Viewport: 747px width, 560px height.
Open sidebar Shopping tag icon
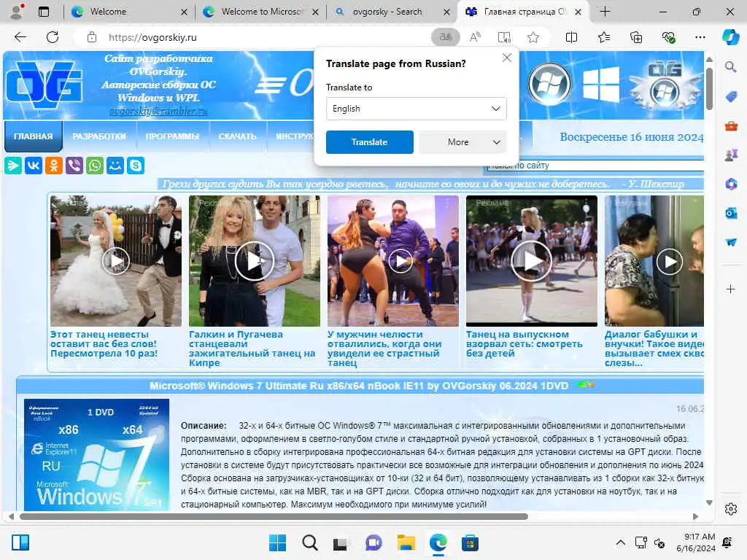pyautogui.click(x=731, y=97)
